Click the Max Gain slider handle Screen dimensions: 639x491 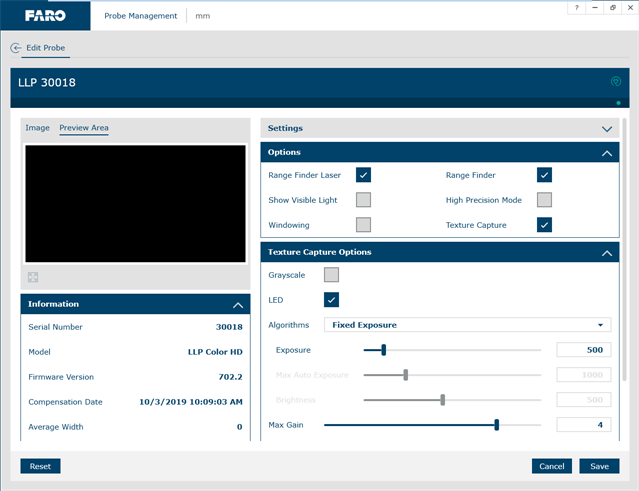[496, 425]
